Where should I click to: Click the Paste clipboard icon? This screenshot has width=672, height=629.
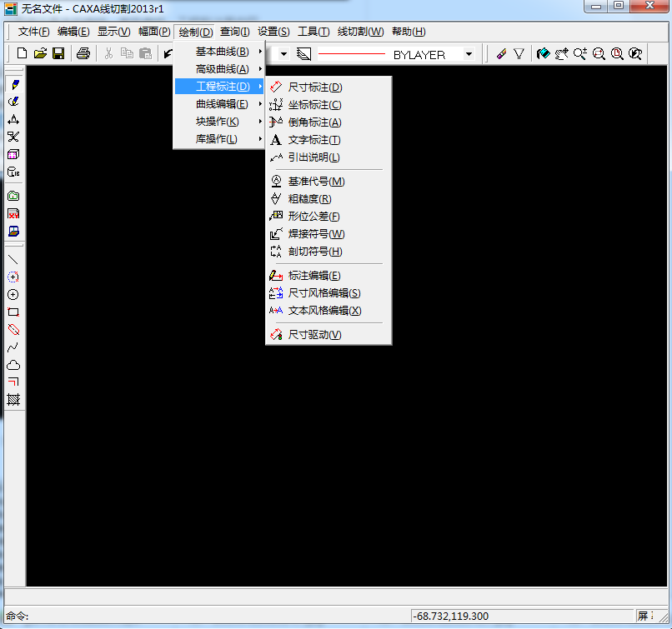click(x=145, y=53)
